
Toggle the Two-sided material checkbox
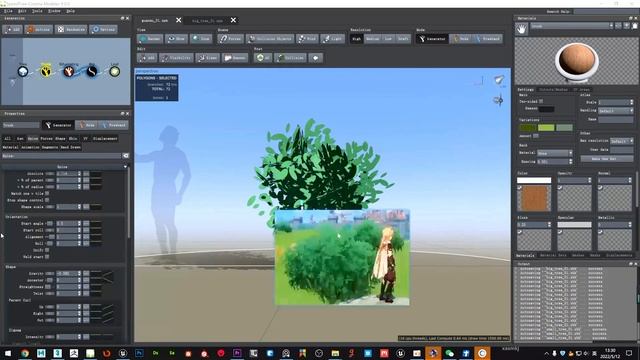click(x=541, y=101)
